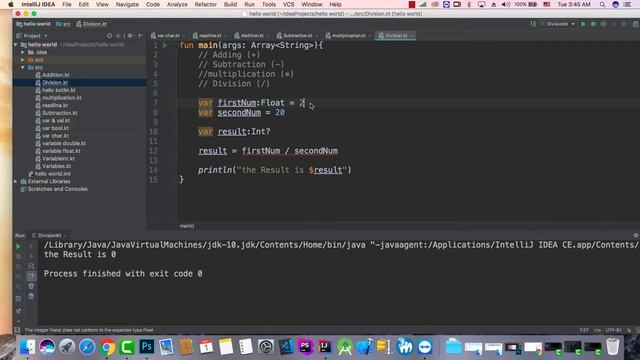Pin the Run tab
The width and height of the screenshot is (640, 360).
point(18,311)
